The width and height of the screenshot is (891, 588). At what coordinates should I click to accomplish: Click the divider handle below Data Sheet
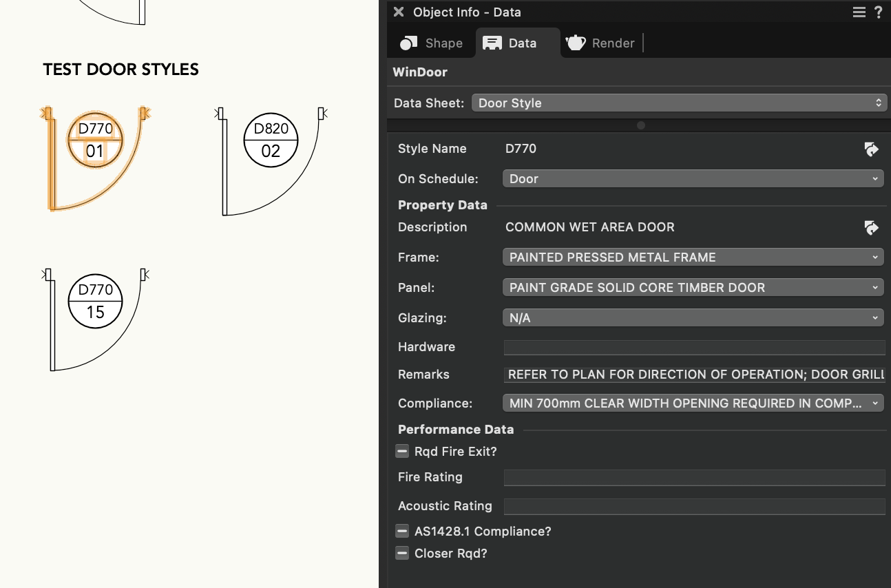coord(640,125)
